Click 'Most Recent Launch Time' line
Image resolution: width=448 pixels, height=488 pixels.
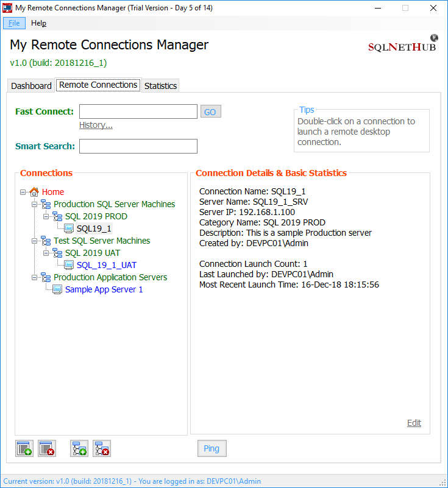point(289,285)
